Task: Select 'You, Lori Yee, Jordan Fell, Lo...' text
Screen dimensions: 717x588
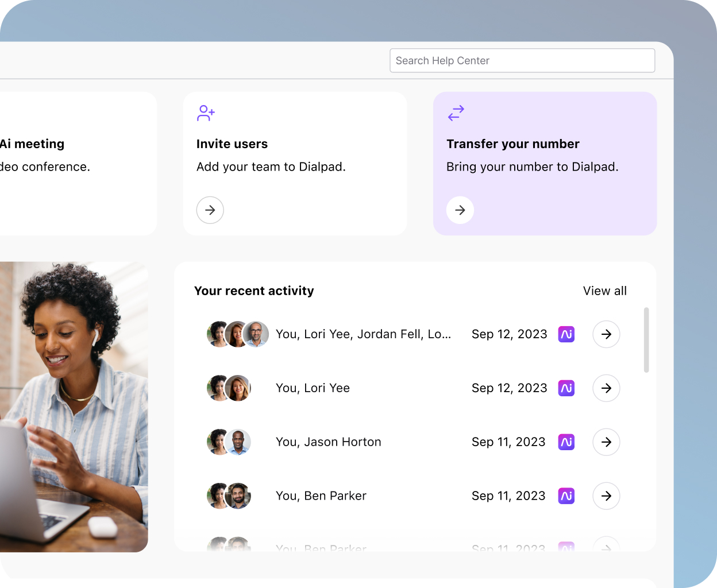Action: 363,334
